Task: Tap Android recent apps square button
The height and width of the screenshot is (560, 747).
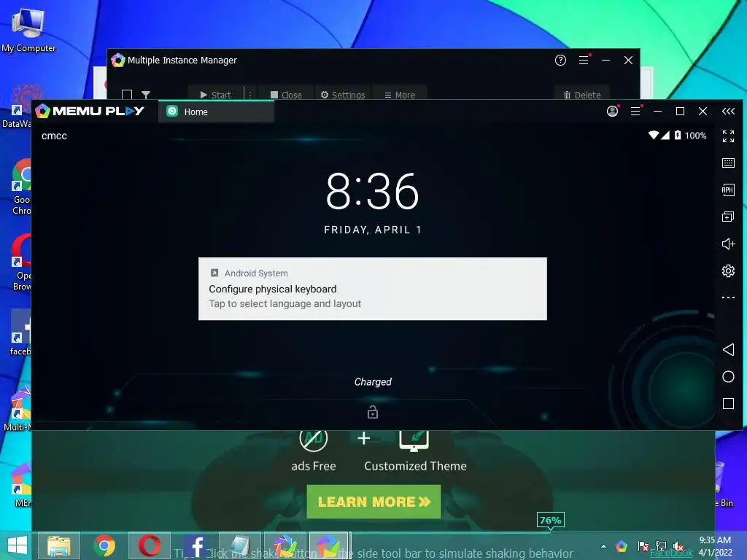Action: [728, 404]
